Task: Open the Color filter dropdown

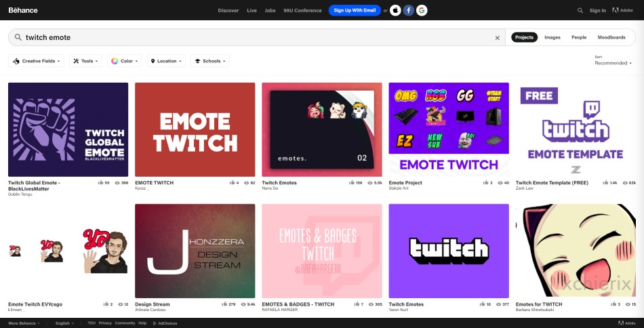Action: pyautogui.click(x=125, y=61)
